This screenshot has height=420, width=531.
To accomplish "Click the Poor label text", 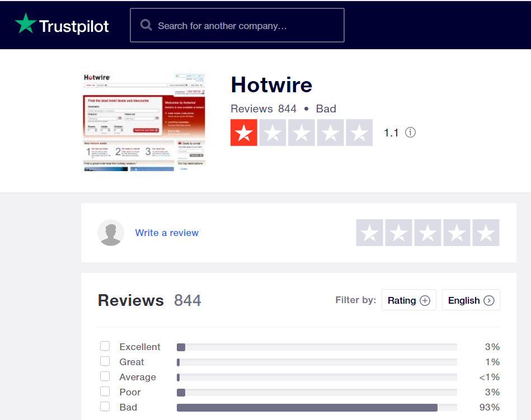I will 130,392.
